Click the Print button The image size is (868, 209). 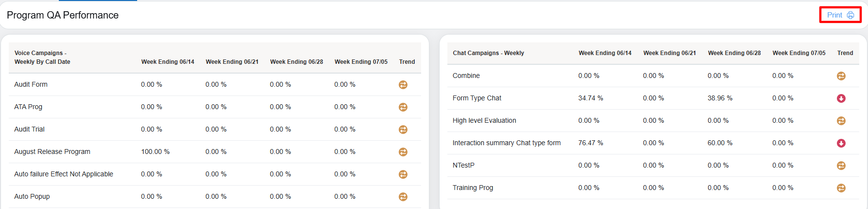coord(840,15)
